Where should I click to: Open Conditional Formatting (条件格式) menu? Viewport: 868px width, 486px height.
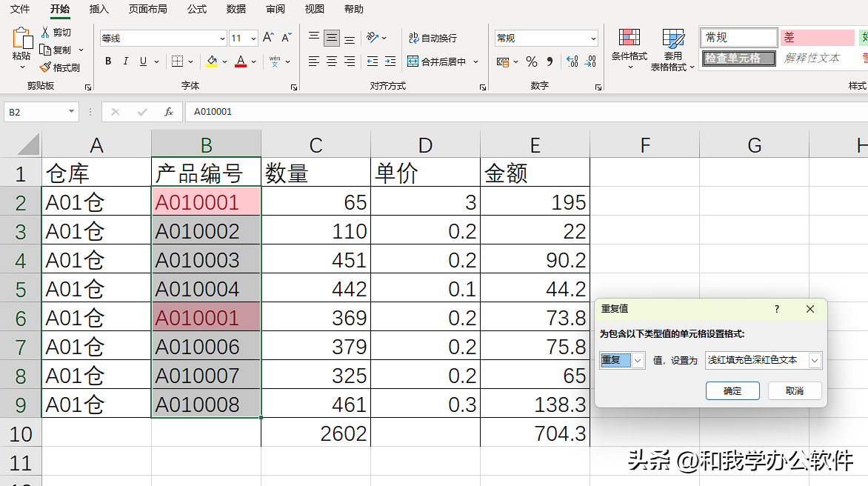click(630, 49)
